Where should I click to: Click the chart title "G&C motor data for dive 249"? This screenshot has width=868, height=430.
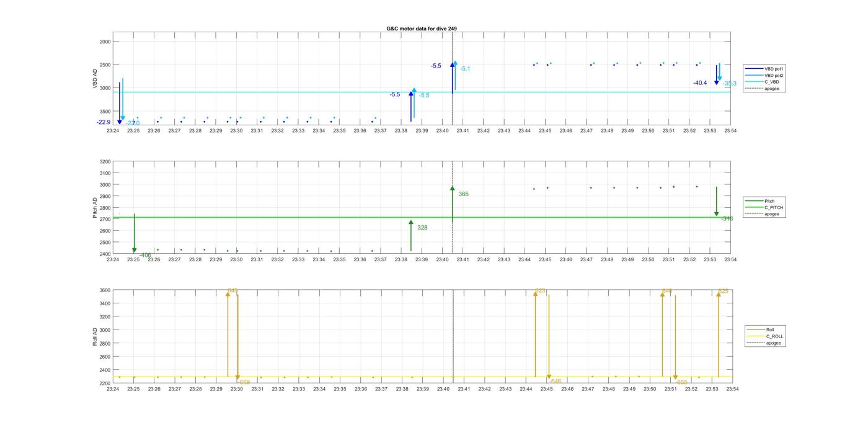pyautogui.click(x=422, y=29)
